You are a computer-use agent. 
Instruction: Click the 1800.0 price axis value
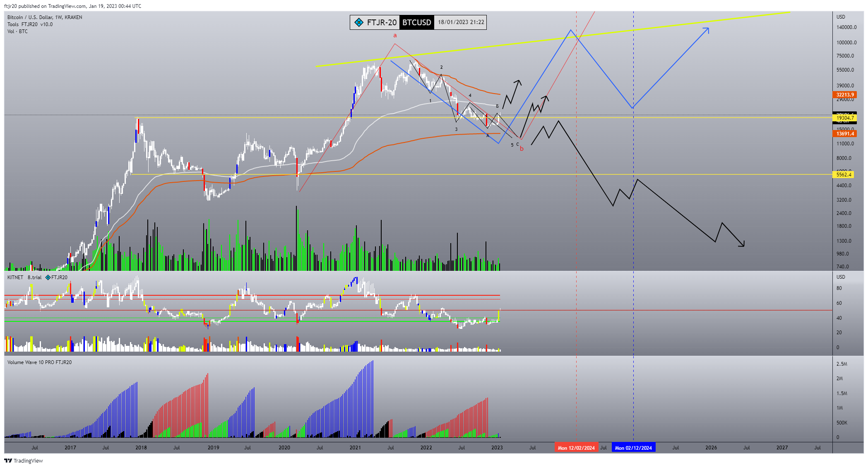click(x=844, y=226)
